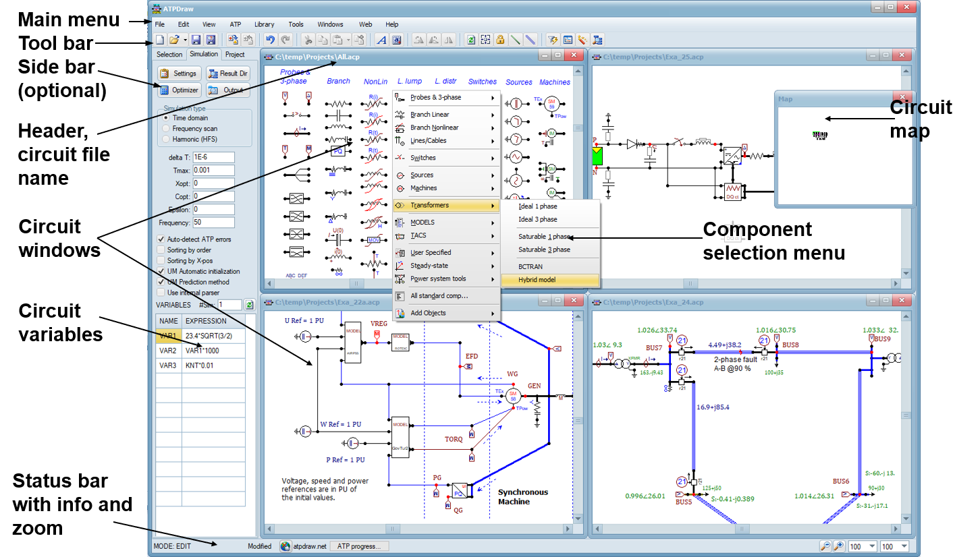Viewport: 980px width, 557px height.
Task: Click the ATP progress... button
Action: (x=359, y=546)
